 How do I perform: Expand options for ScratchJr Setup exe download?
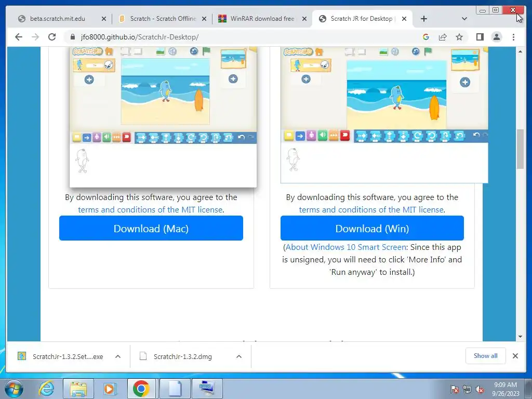click(x=118, y=356)
